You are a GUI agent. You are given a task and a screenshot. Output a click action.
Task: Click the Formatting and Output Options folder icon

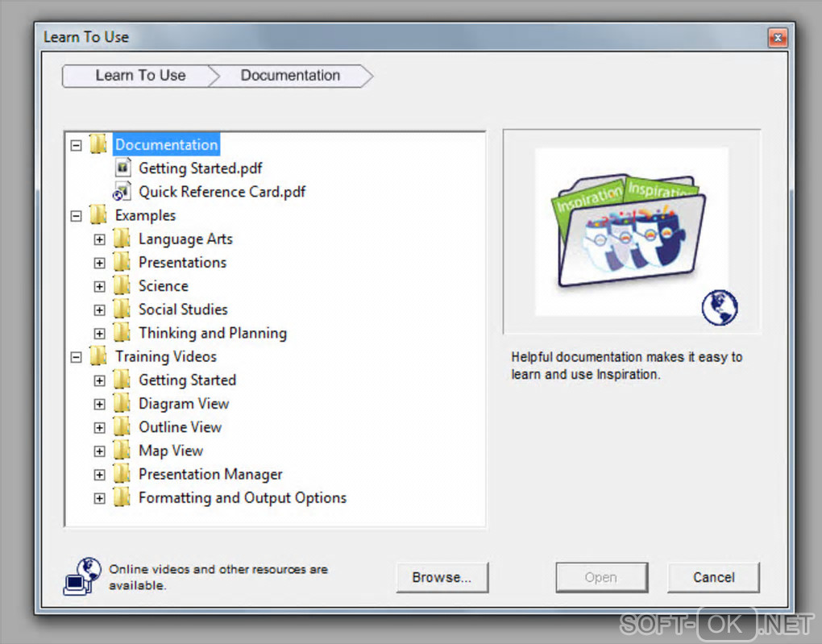(122, 497)
